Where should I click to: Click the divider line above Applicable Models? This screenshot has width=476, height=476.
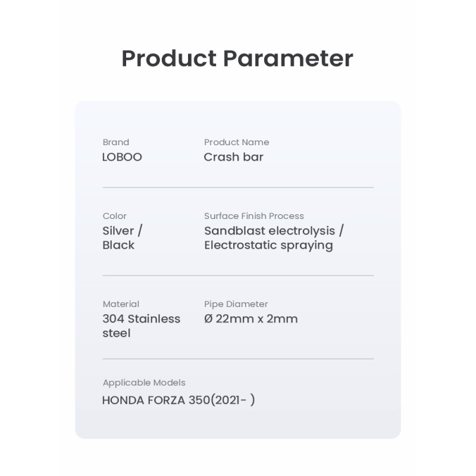click(238, 359)
